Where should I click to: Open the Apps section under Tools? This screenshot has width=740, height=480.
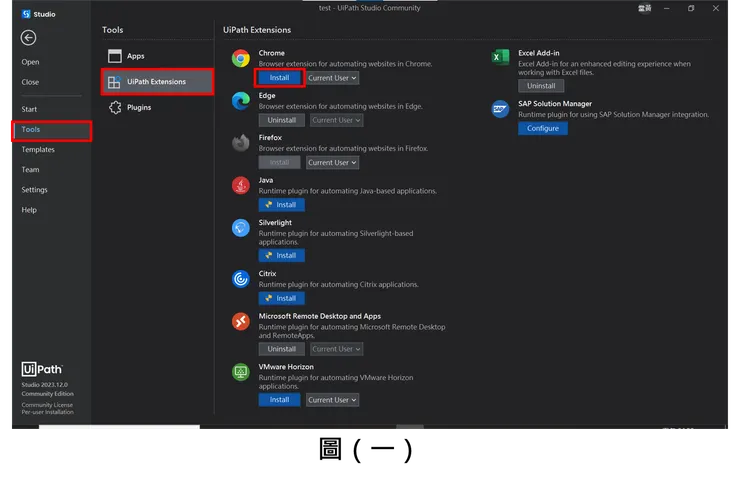135,56
